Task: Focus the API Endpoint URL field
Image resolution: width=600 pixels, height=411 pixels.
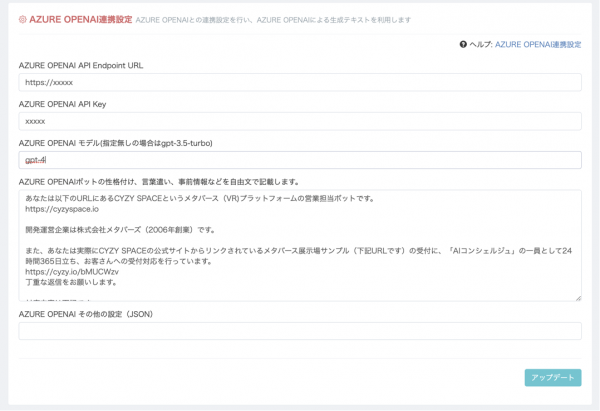Action: 300,82
